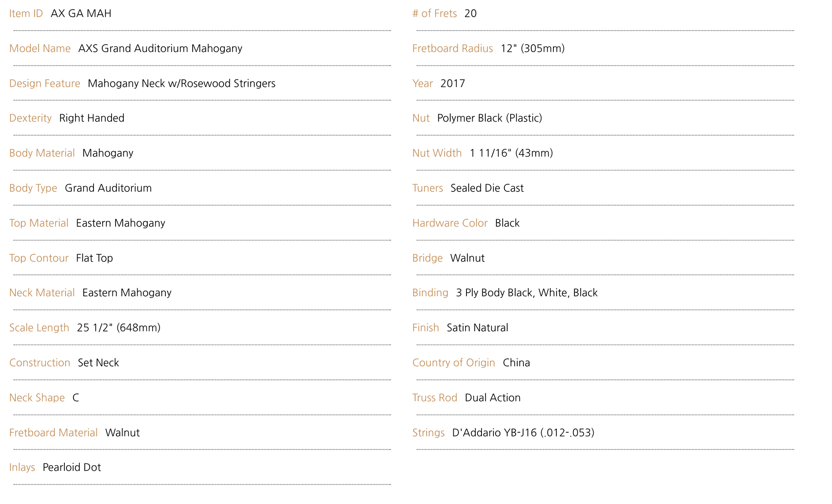
Task: Click the Grand Auditorium body type value
Action: tap(108, 188)
